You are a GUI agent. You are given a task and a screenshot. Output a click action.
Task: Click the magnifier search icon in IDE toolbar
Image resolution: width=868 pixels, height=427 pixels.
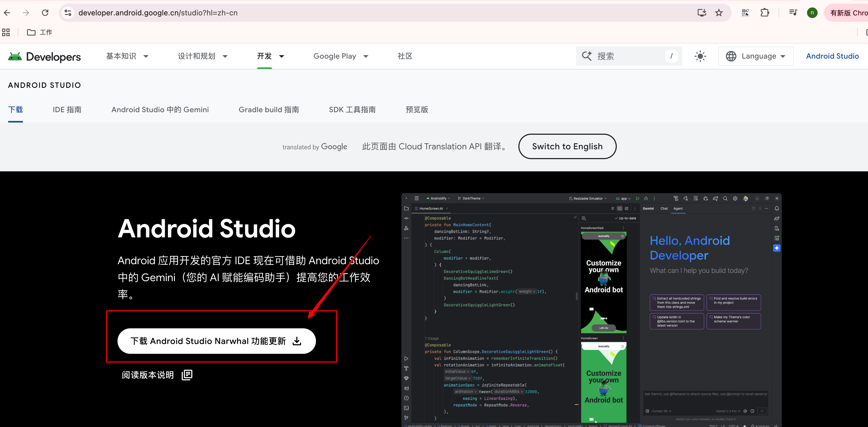point(726,199)
